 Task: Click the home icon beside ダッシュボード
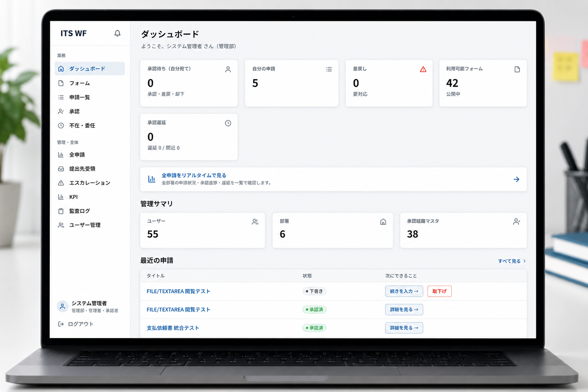point(61,69)
